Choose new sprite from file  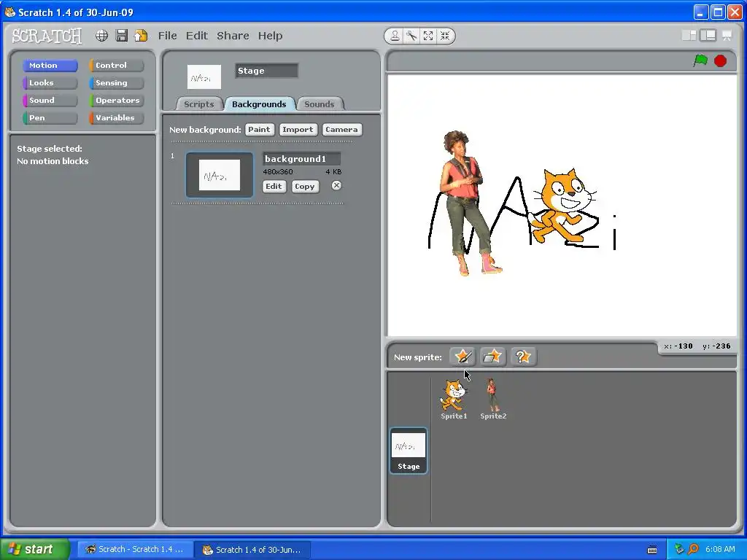[492, 356]
